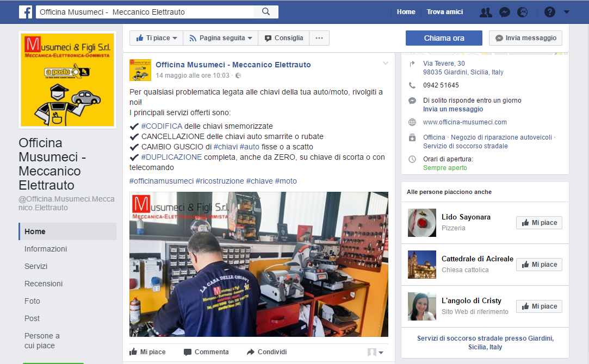
Task: Open friend requests icon in top bar
Action: [486, 12]
